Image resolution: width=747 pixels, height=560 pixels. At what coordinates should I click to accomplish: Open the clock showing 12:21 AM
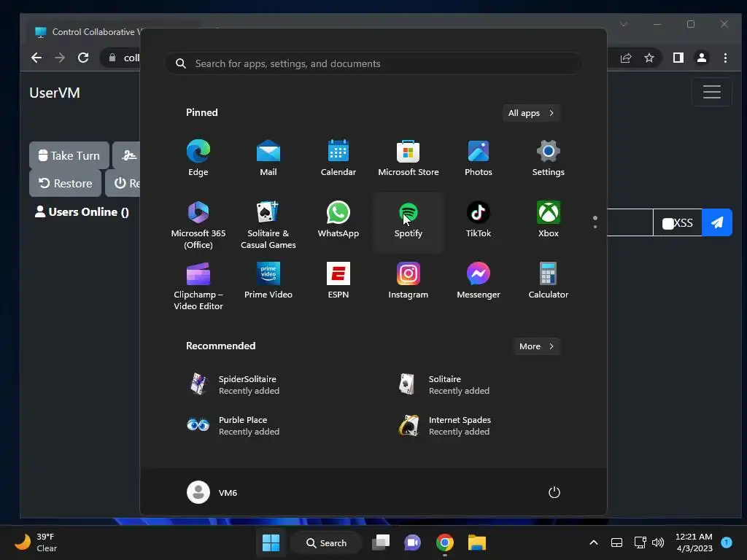click(694, 542)
